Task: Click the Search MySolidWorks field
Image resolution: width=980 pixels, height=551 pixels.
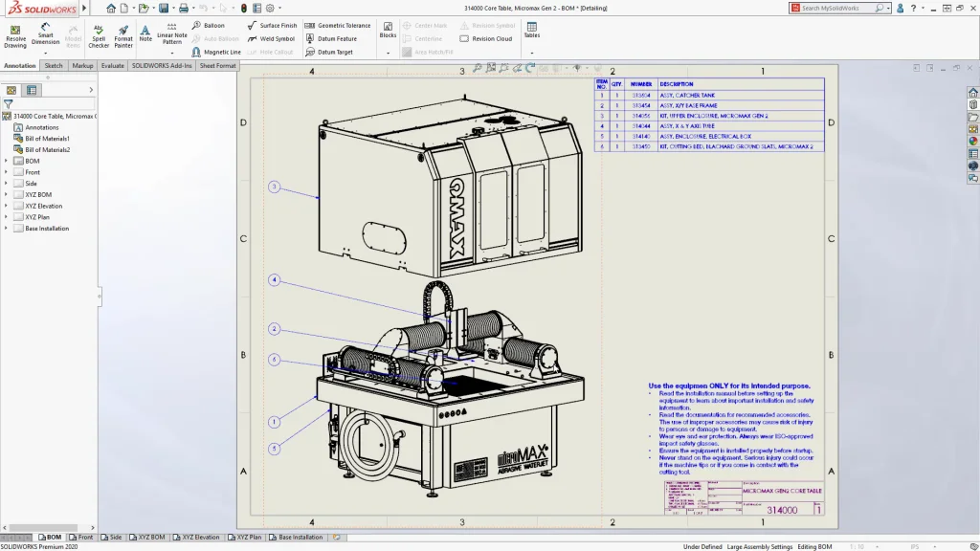Action: (835, 8)
